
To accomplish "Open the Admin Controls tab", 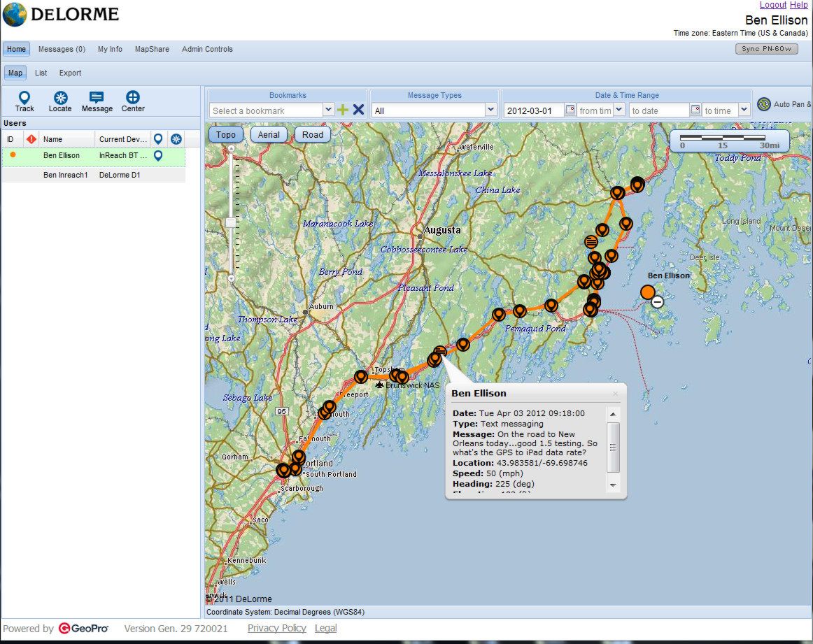I will click(207, 49).
